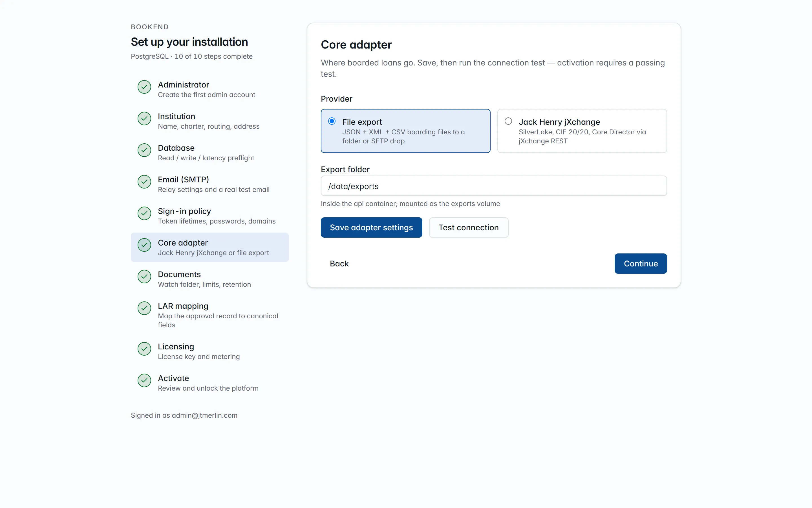Select the File export provider radio button
The width and height of the screenshot is (812, 508).
[x=332, y=121]
